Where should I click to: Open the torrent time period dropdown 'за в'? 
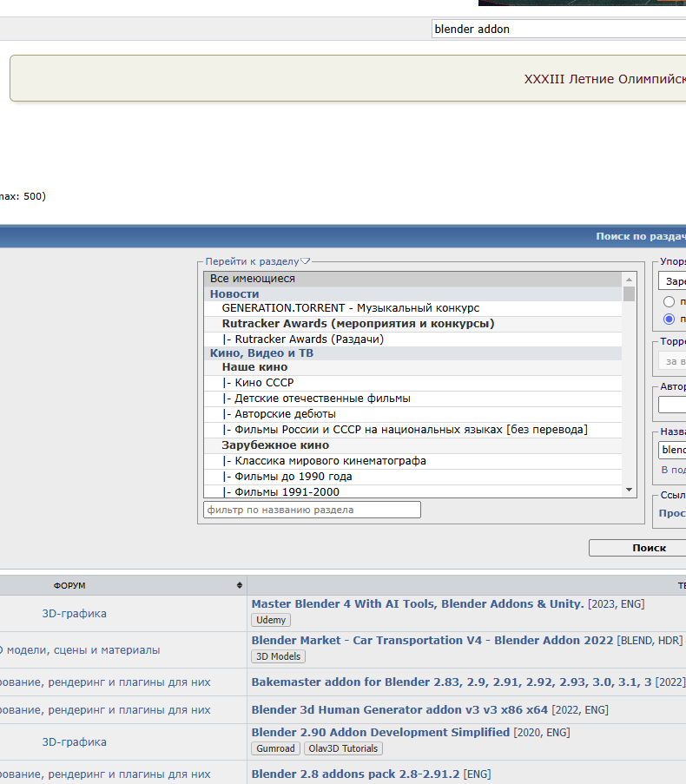click(672, 361)
